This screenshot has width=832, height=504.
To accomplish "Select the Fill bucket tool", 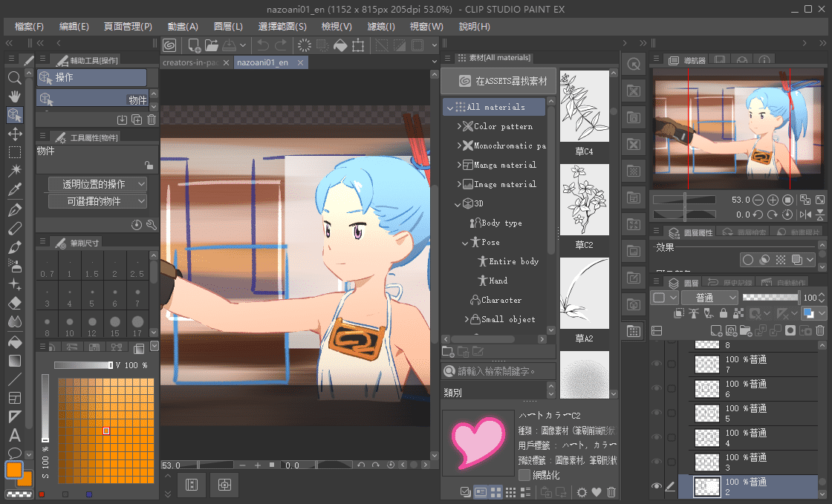I will coord(14,342).
